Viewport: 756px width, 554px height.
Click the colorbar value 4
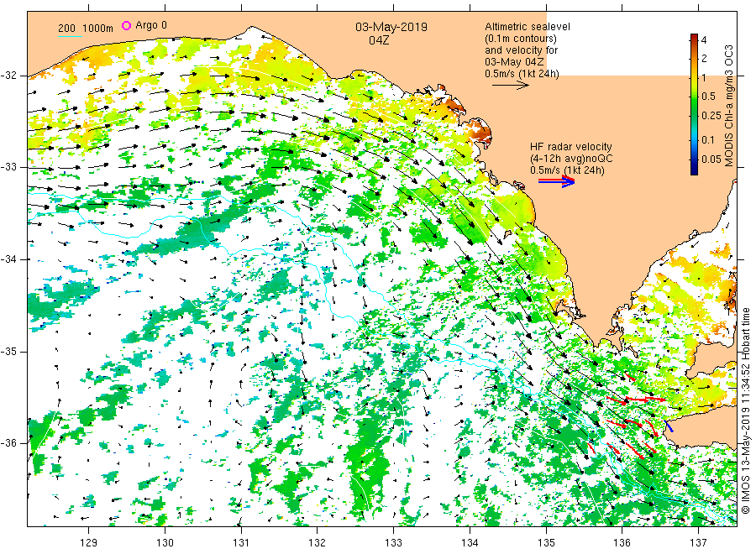[x=704, y=40]
